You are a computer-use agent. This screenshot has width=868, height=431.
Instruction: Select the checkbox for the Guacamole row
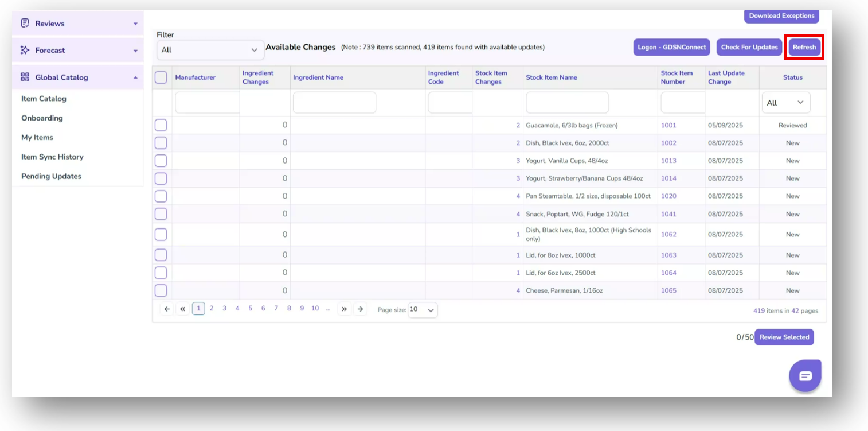point(161,125)
